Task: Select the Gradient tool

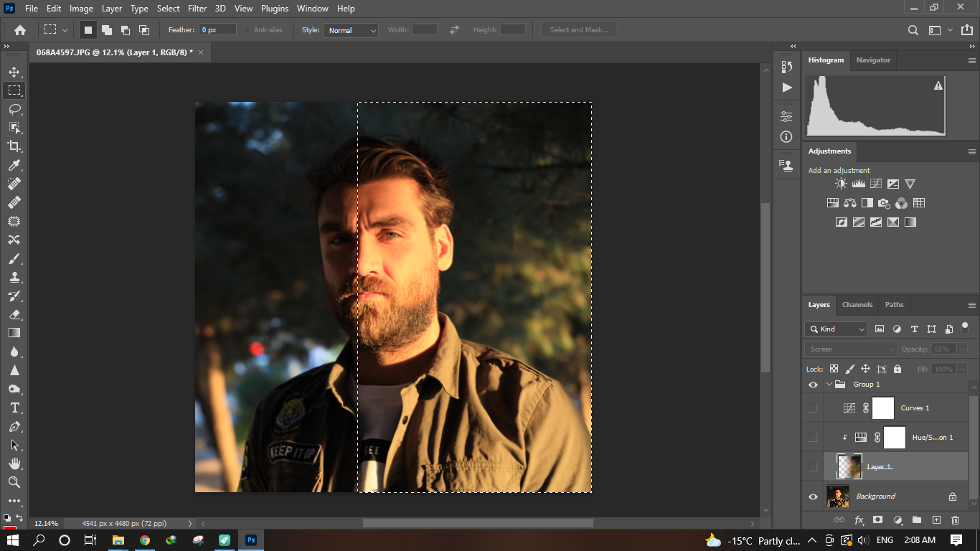Action: point(14,333)
